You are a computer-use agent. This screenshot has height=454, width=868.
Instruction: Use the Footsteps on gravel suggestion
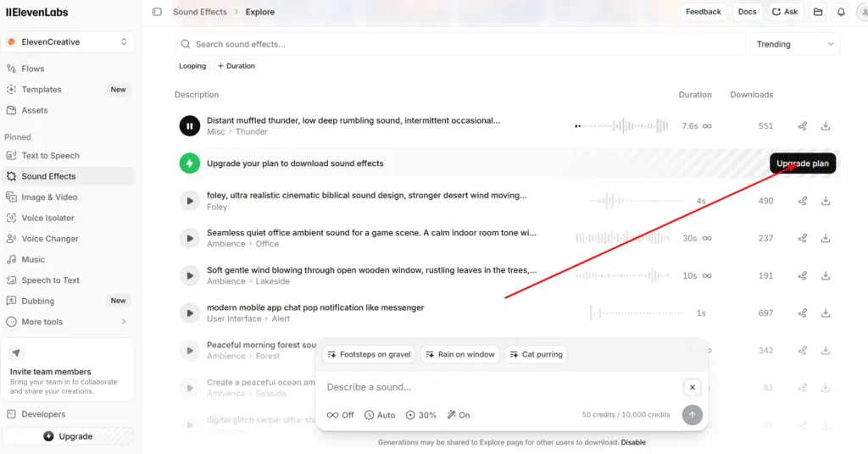(370, 354)
